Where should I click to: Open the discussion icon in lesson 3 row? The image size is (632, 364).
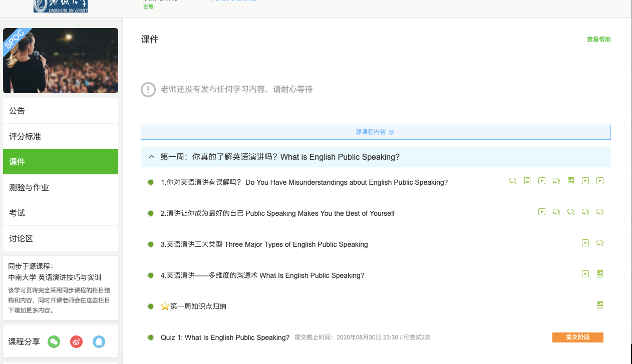[x=600, y=243]
